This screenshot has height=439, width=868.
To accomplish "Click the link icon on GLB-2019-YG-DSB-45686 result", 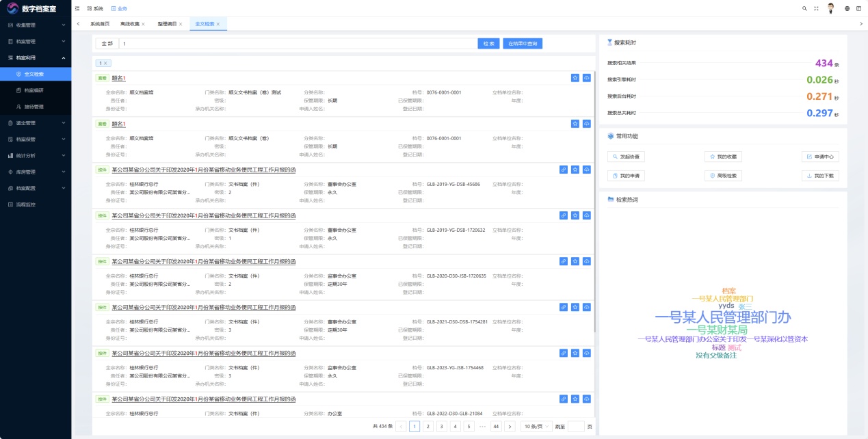I will pos(564,170).
